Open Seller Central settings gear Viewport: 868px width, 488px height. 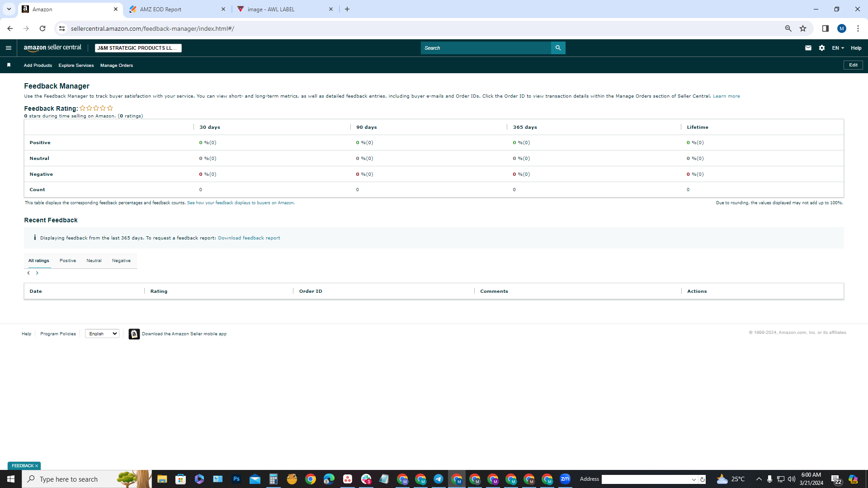822,48
